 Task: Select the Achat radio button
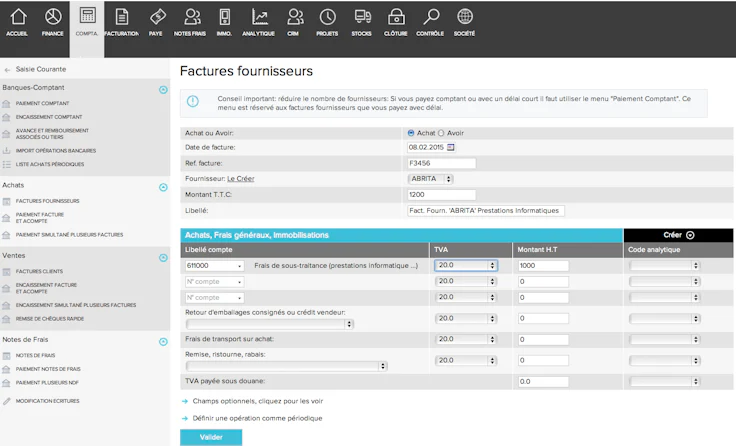(x=411, y=133)
